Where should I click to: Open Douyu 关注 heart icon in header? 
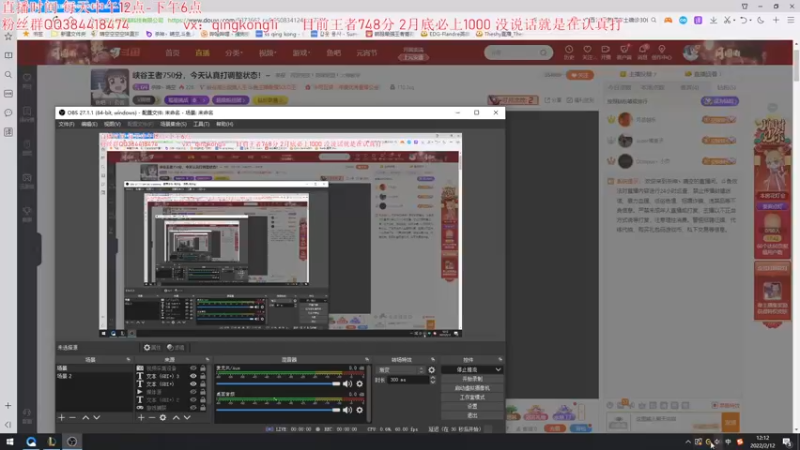coord(587,52)
